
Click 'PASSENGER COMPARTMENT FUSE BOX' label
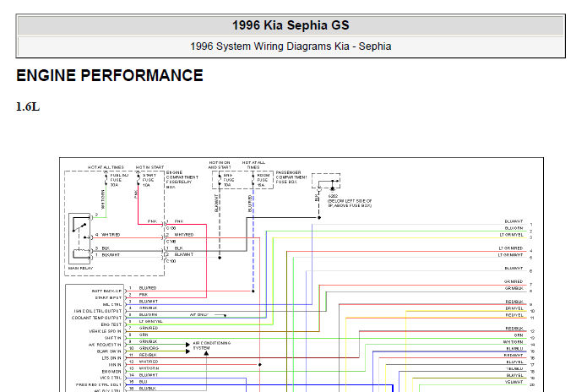point(291,177)
